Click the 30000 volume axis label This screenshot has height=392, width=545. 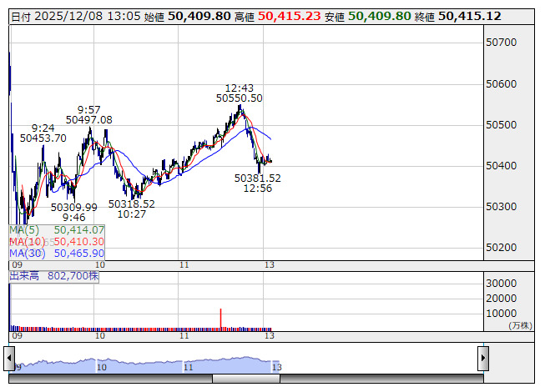[502, 284]
